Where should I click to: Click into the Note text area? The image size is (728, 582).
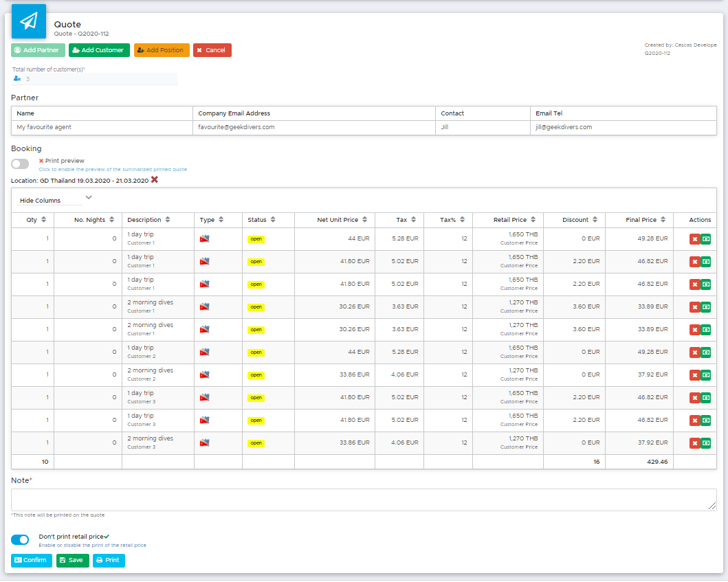364,500
